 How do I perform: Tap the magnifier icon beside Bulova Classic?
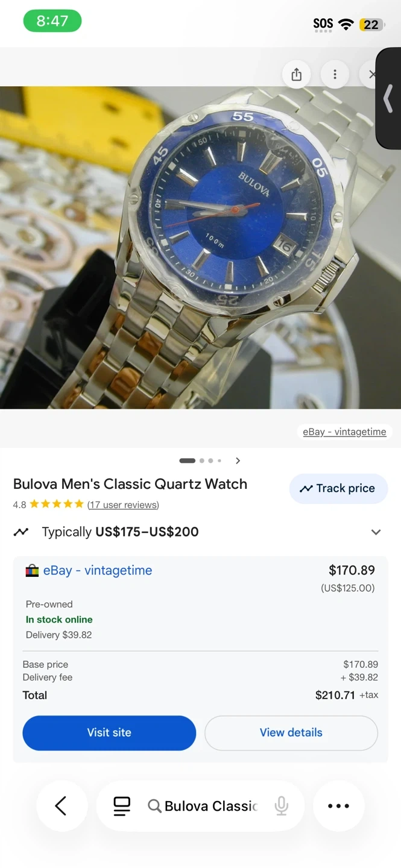154,806
